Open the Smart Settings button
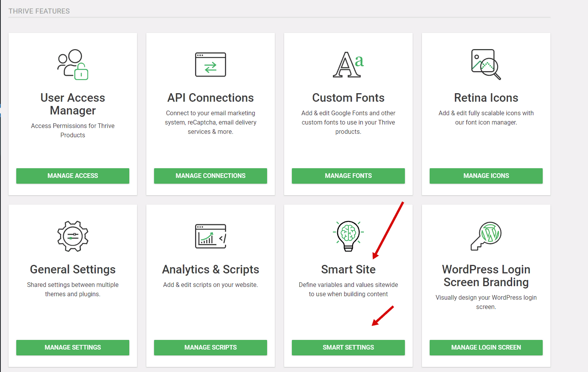Viewport: 588px width, 372px height. click(348, 348)
